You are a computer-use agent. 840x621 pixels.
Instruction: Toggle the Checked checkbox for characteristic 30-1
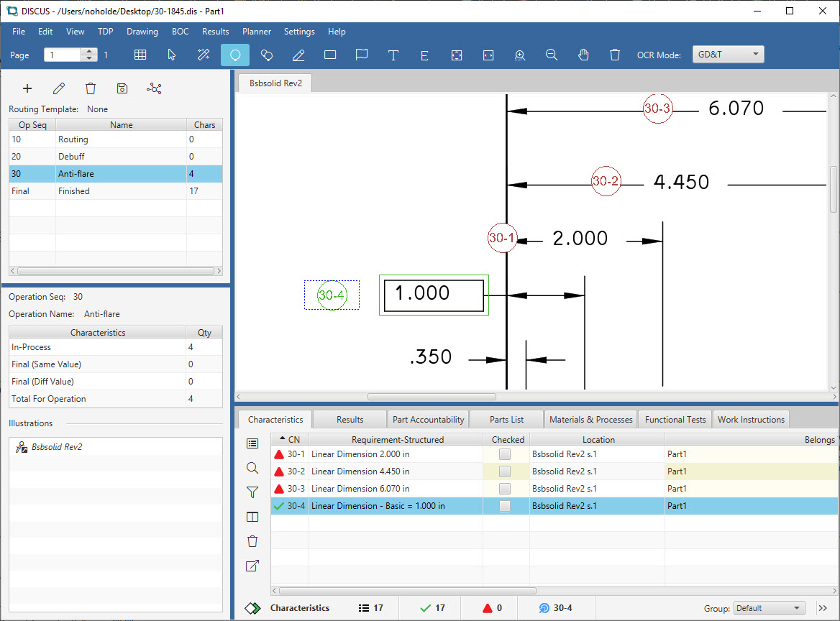tap(506, 454)
